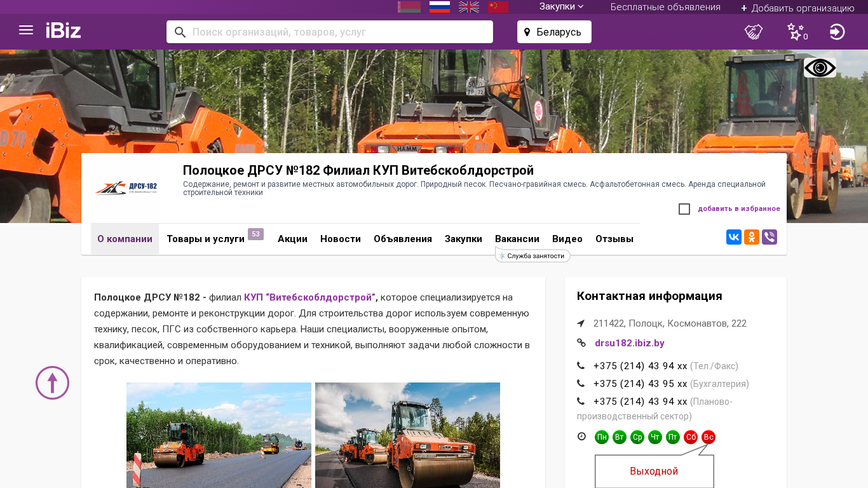Share company page on Odnoklassniki

752,238
